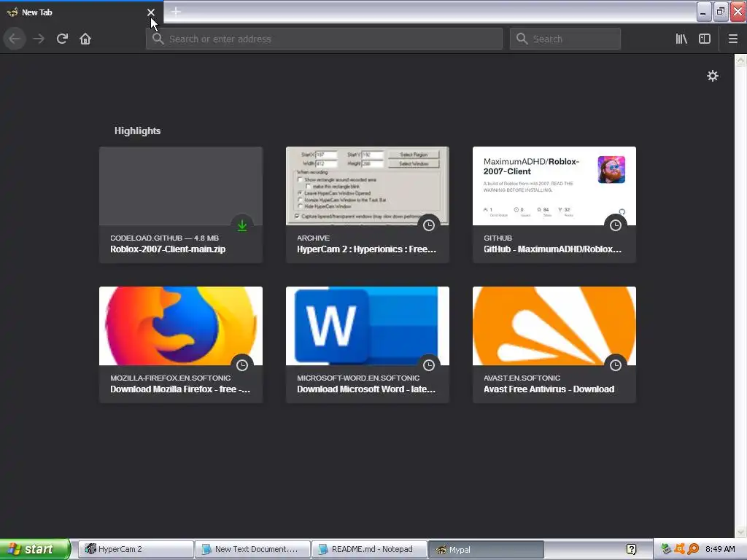The image size is (747, 560).
Task: Go back with the back arrow button
Action: [15, 39]
